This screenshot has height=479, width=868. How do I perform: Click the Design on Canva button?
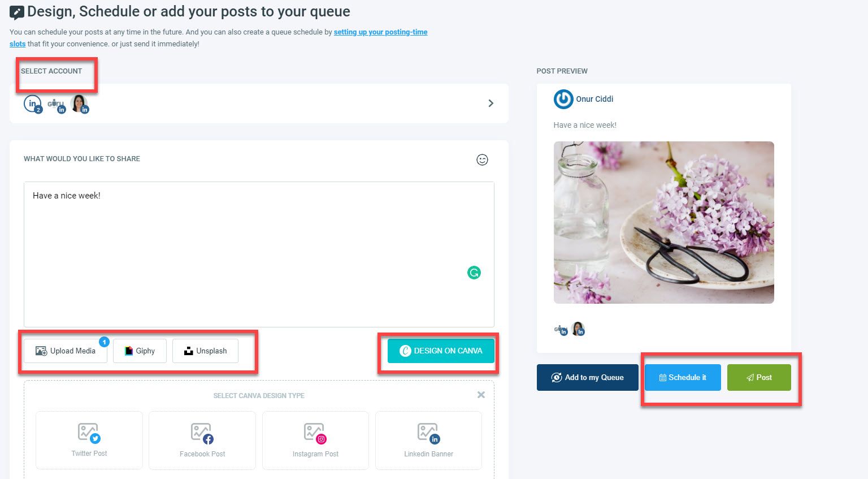(440, 351)
